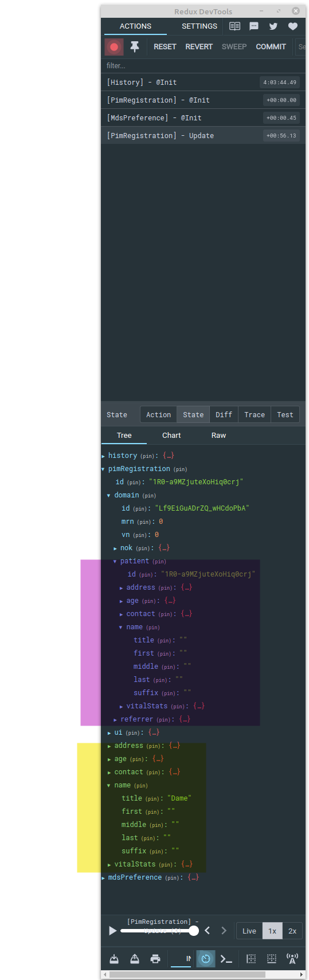Switch inspector to Test view
Image resolution: width=309 pixels, height=980 pixels.
285,415
